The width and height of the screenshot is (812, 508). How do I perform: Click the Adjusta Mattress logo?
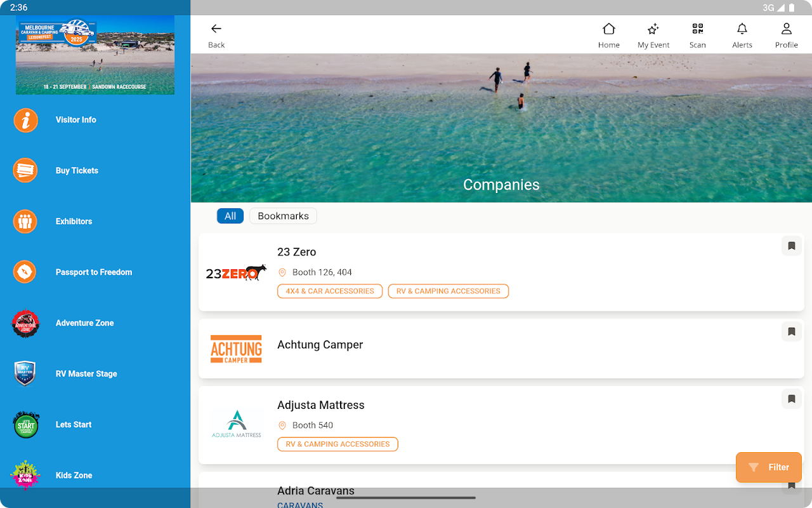coord(236,424)
